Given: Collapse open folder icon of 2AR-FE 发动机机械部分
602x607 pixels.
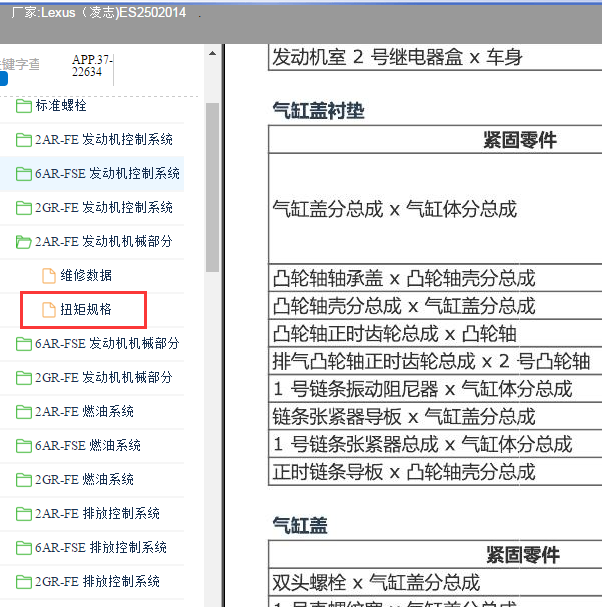Looking at the screenshot, I should (x=24, y=242).
